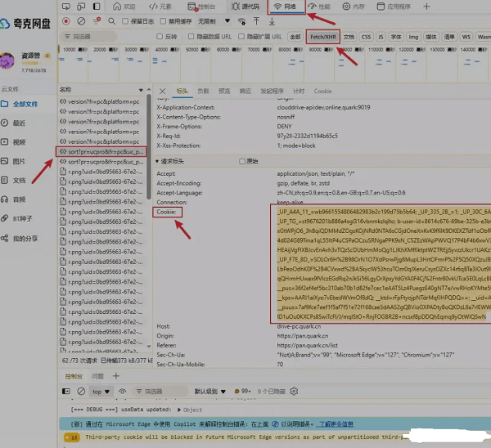Switch to the 元素 tab

point(160,7)
